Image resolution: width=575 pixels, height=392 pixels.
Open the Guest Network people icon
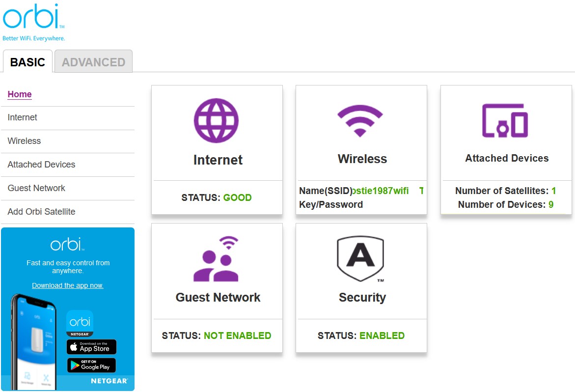point(217,259)
